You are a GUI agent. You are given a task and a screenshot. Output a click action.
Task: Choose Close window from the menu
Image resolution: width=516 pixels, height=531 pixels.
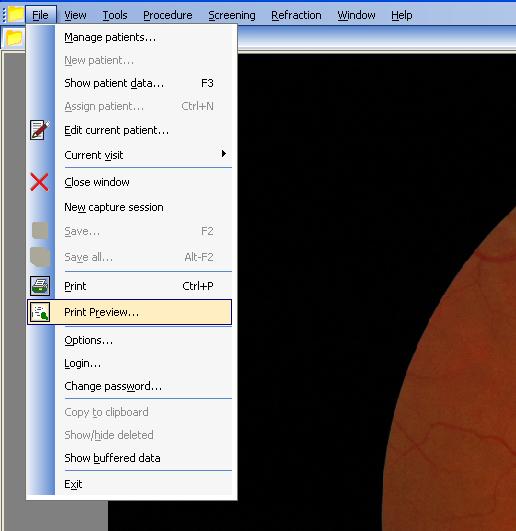pyautogui.click(x=129, y=182)
